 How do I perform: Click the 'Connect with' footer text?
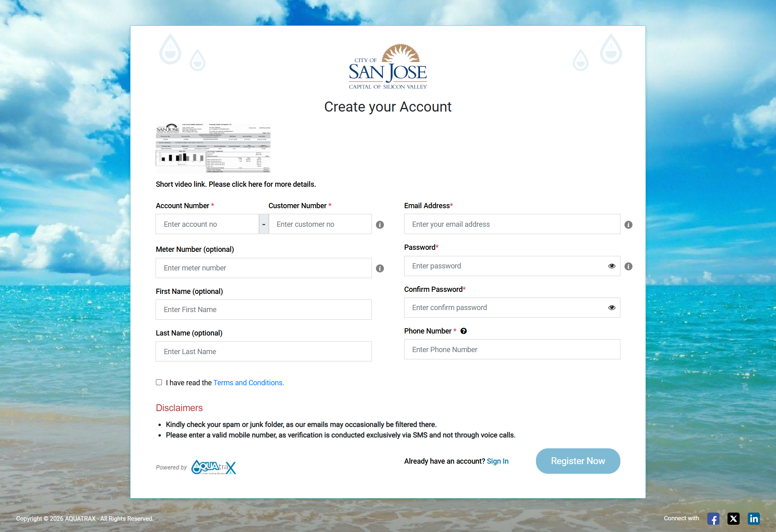point(681,518)
